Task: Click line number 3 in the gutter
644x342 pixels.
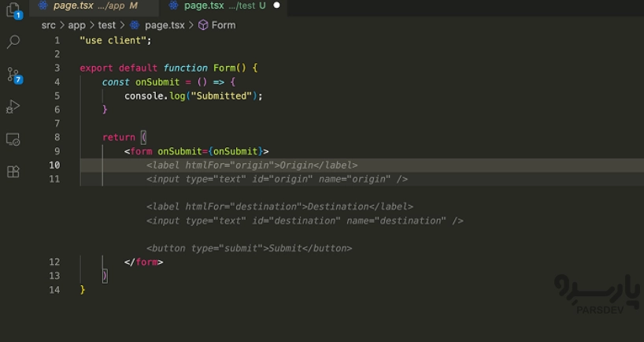Action: tap(57, 68)
